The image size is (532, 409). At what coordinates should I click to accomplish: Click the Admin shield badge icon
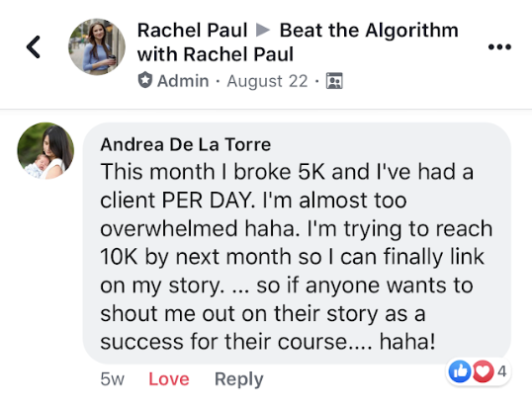click(x=145, y=80)
